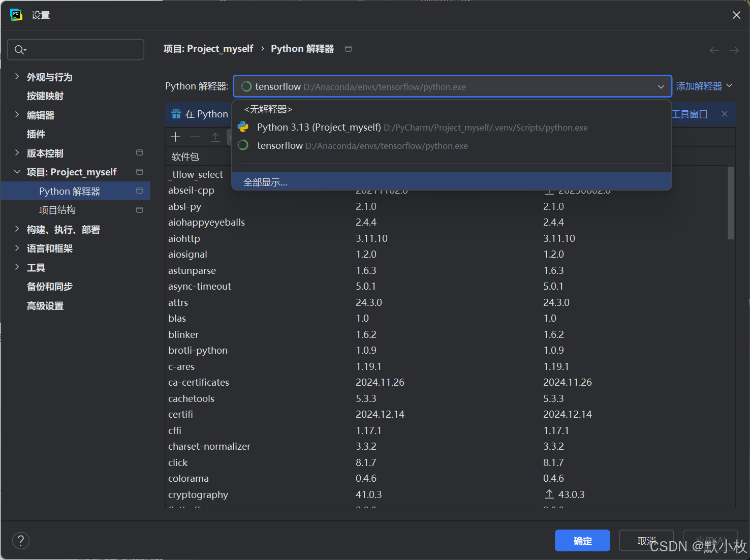Image resolution: width=750 pixels, height=560 pixels.
Task: Click project-level icon on Python 解释器 tree row
Action: click(139, 191)
